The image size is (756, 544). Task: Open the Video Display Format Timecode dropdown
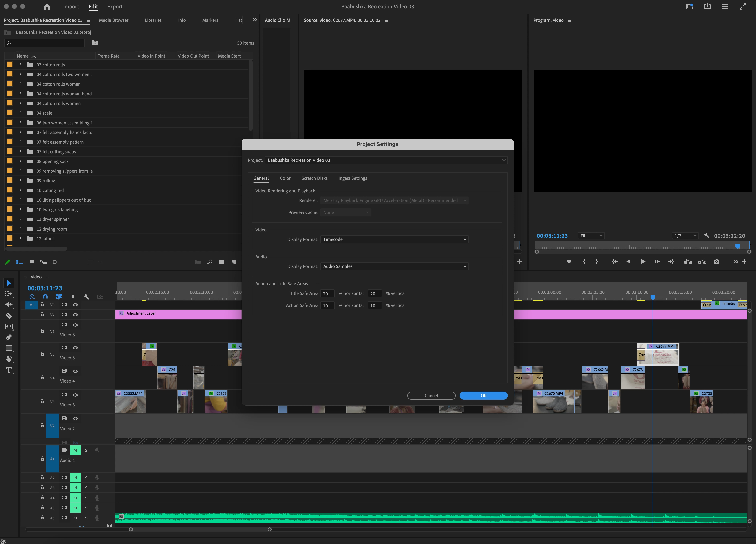coord(394,239)
